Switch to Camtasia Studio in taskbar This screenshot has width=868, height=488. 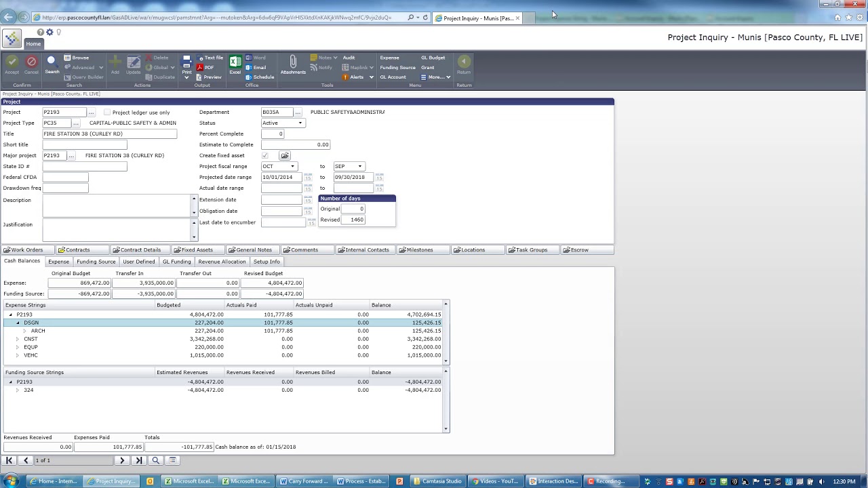[x=439, y=481]
